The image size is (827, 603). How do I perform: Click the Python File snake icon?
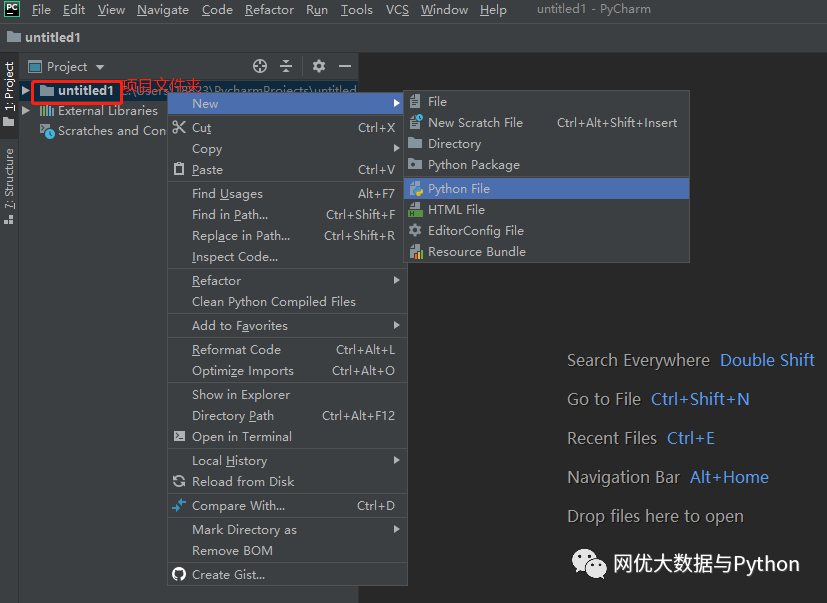tap(416, 188)
